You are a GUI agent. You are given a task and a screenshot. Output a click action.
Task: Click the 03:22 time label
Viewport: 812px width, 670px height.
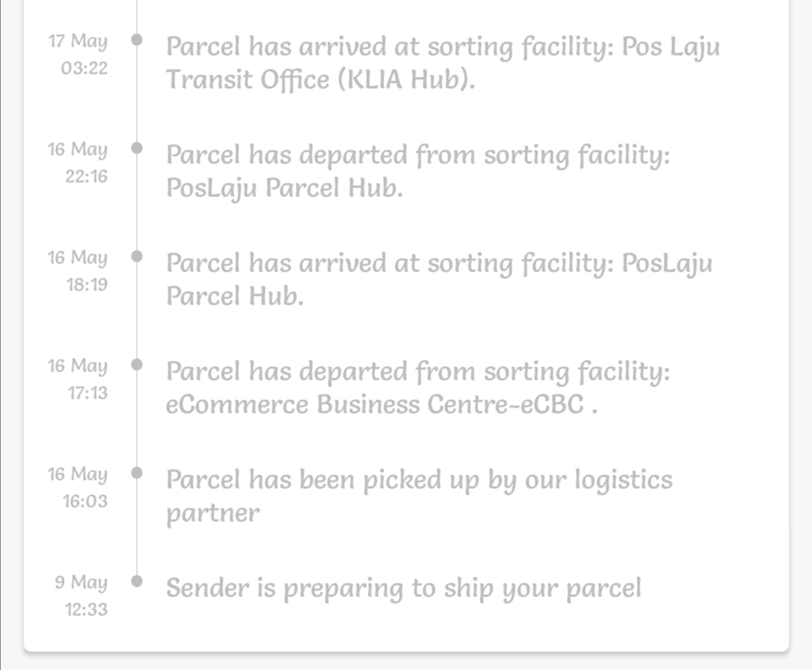(84, 68)
